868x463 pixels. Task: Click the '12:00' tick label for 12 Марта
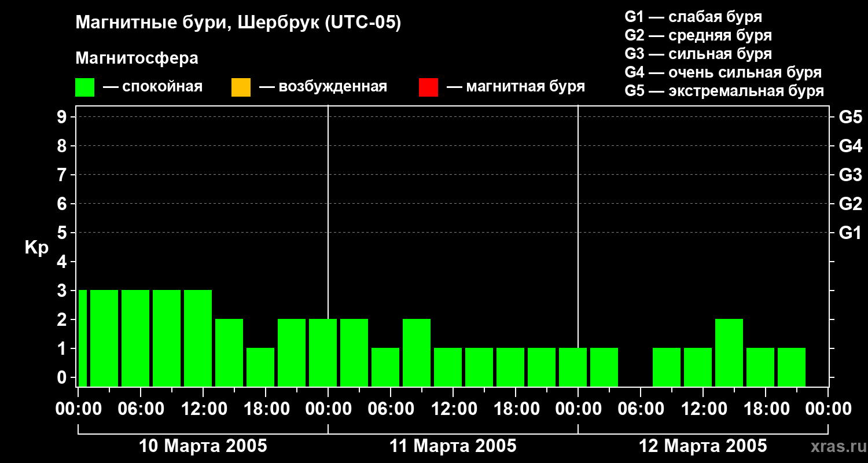coord(703,409)
